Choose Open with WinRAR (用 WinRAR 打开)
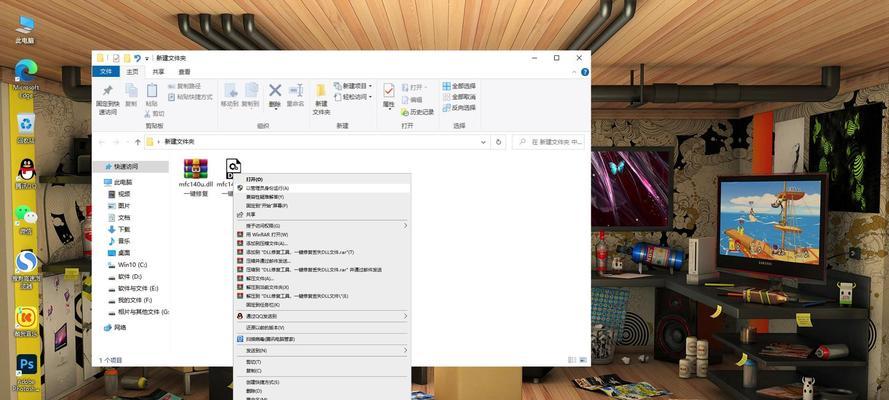 (x=321, y=234)
